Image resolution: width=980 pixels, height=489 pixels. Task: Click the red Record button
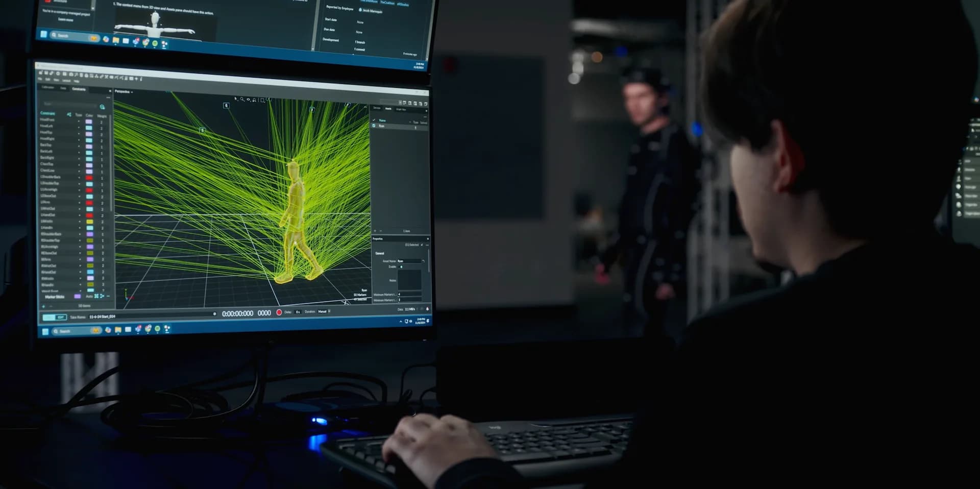[x=279, y=312]
